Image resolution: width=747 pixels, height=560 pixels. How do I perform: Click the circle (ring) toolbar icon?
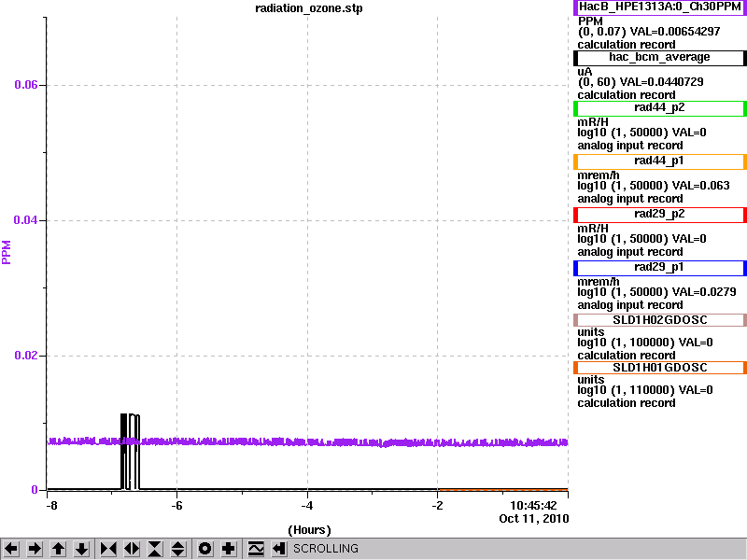pyautogui.click(x=204, y=549)
